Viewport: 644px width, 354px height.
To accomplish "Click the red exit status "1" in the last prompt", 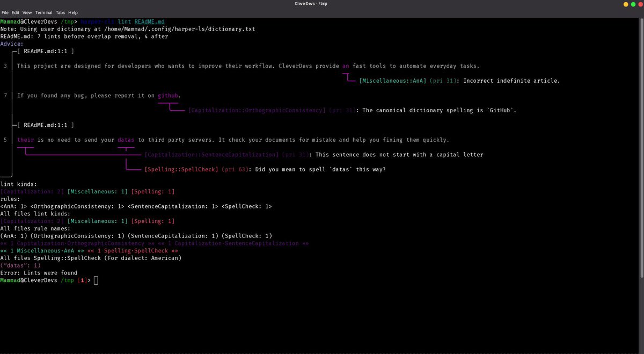I will tap(83, 280).
